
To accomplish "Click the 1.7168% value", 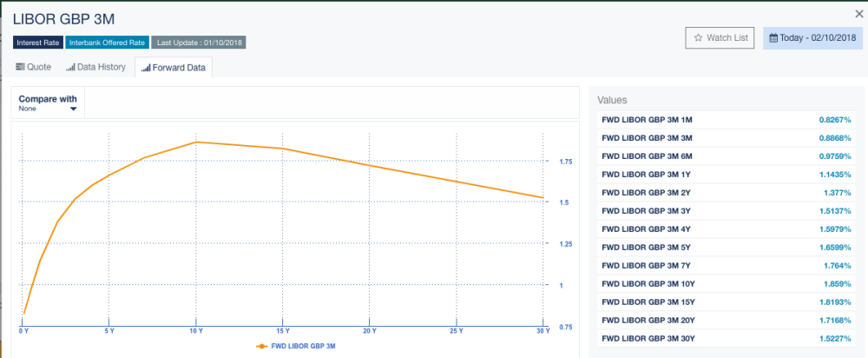I will pos(835,321).
